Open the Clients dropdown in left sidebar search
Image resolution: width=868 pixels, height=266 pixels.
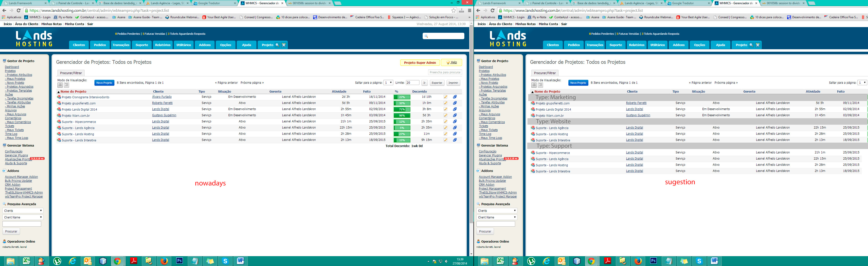pos(23,211)
